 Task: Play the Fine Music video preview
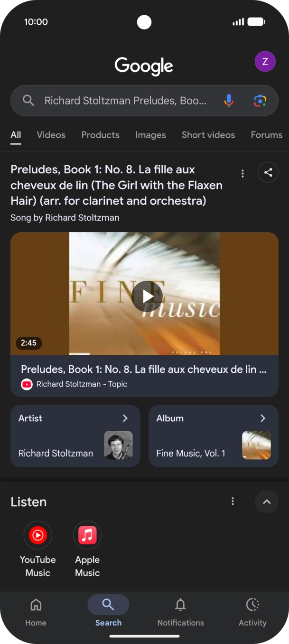pyautogui.click(x=146, y=296)
